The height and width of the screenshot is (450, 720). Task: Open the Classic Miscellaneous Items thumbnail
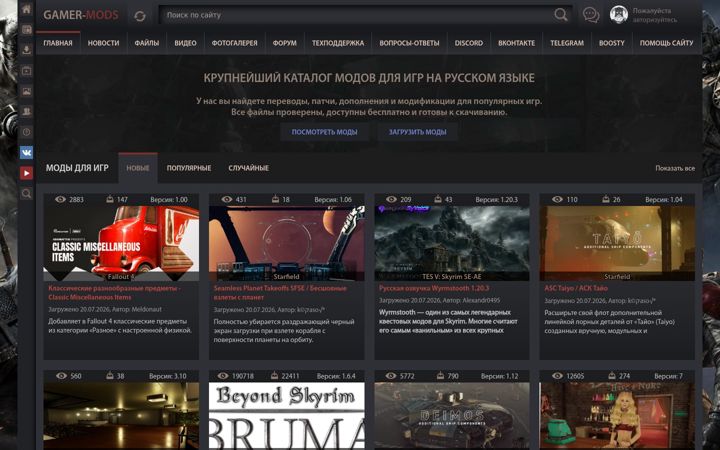coord(121,243)
